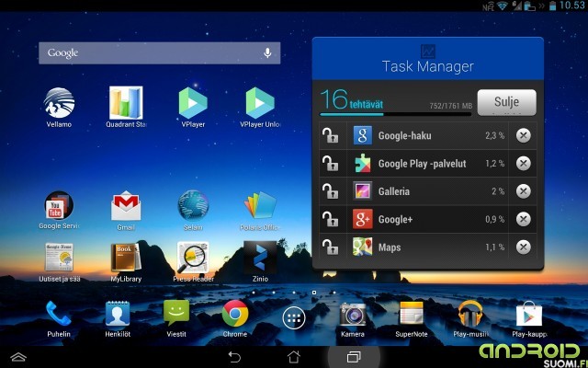Toggle lock for Google+ task
The image size is (588, 368).
point(330,219)
